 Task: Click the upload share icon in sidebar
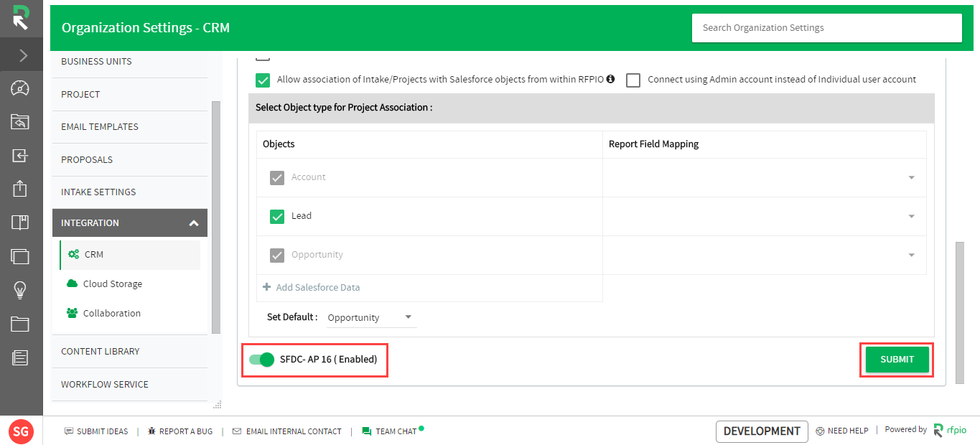click(20, 189)
